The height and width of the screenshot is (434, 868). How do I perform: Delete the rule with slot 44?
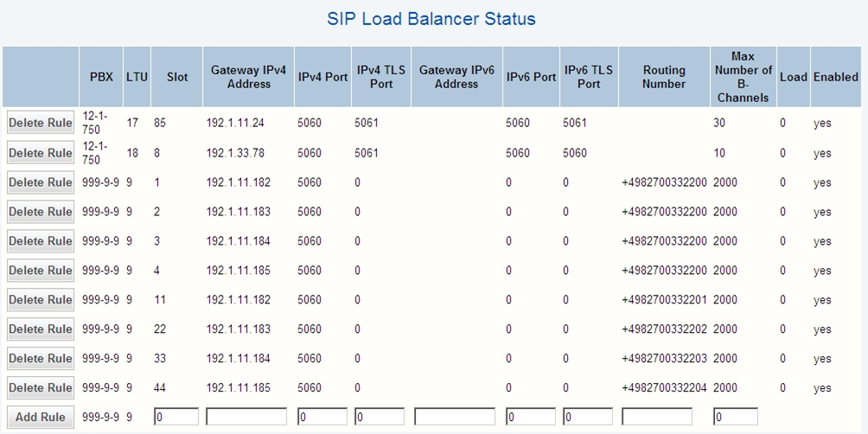click(41, 388)
